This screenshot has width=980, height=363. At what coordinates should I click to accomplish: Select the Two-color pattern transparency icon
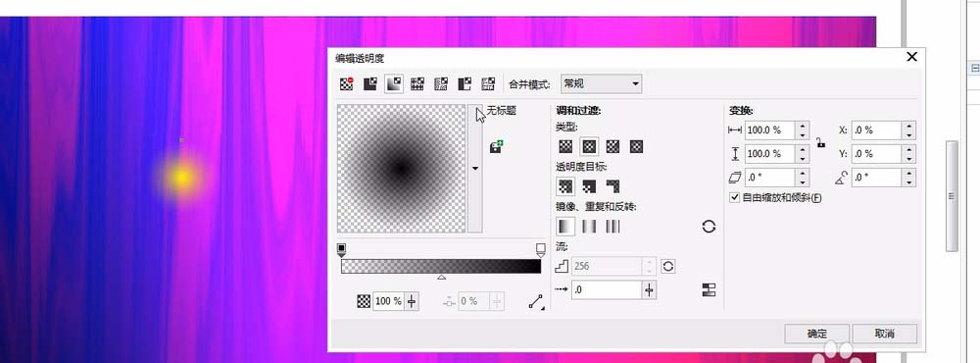coord(465,83)
